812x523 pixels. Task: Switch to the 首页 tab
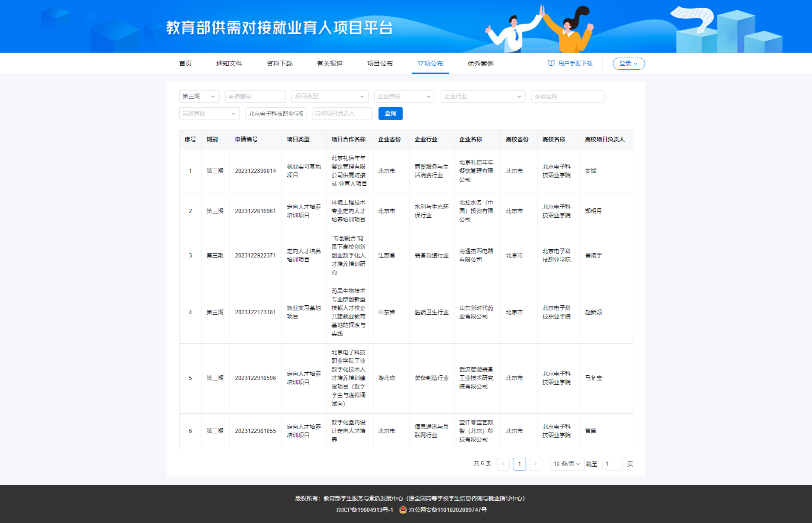coord(185,64)
